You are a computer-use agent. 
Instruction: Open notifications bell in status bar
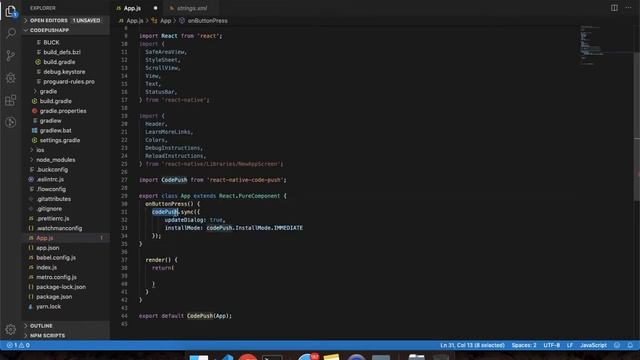pos(630,345)
